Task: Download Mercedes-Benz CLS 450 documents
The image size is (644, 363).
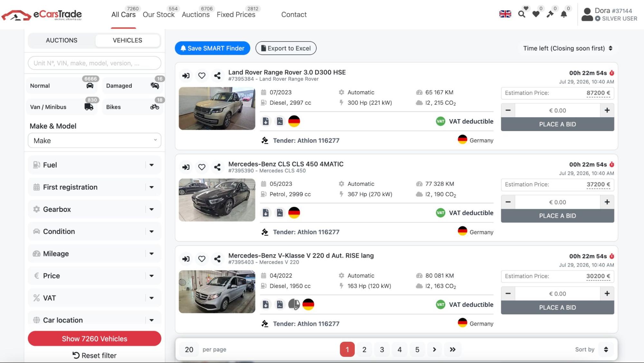Action: click(265, 213)
